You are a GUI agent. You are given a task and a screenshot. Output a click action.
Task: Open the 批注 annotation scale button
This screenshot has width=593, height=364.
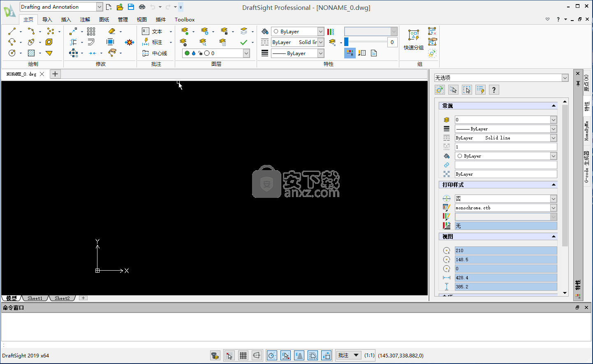349,355
